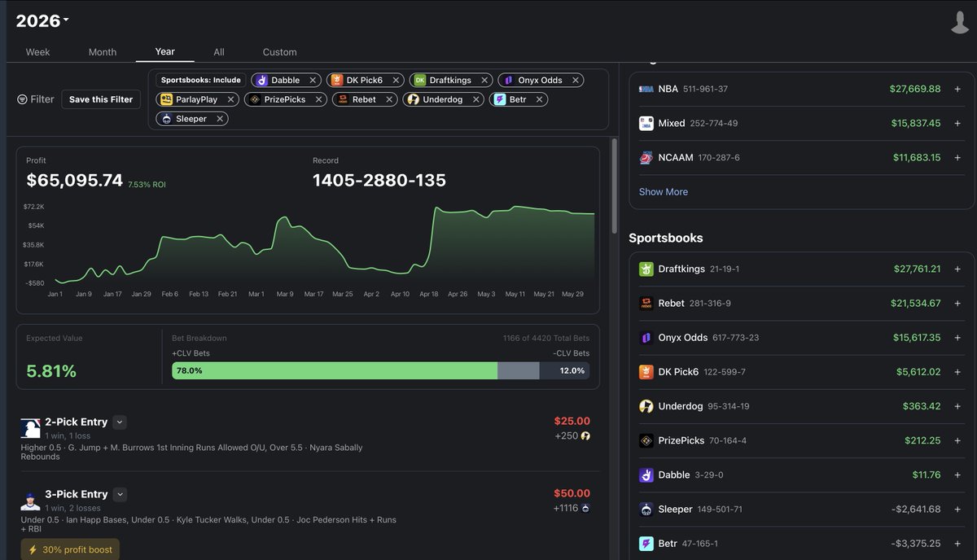Switch to the Month tab
The width and height of the screenshot is (977, 560).
(103, 52)
